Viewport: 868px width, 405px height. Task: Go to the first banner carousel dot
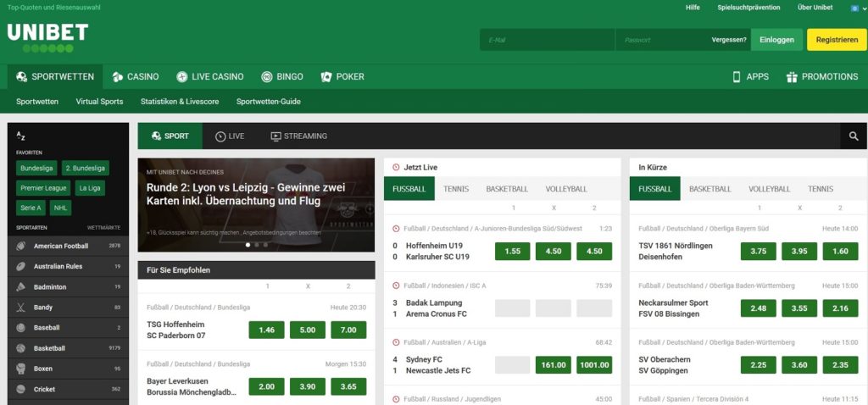pos(248,245)
